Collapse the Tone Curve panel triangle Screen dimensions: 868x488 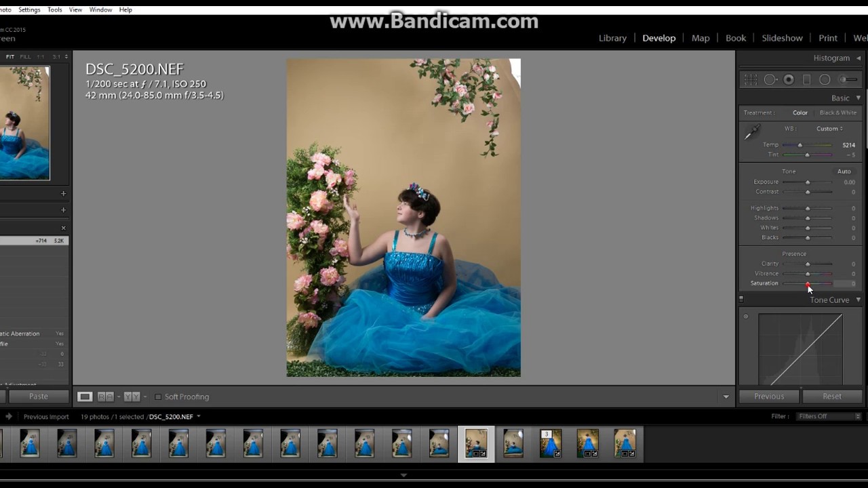tap(859, 300)
